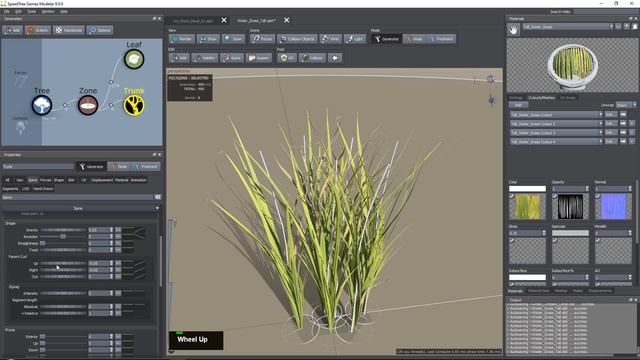This screenshot has width=640, height=360.
Task: Switch to Settings tab in Materials
Action: coord(516,98)
